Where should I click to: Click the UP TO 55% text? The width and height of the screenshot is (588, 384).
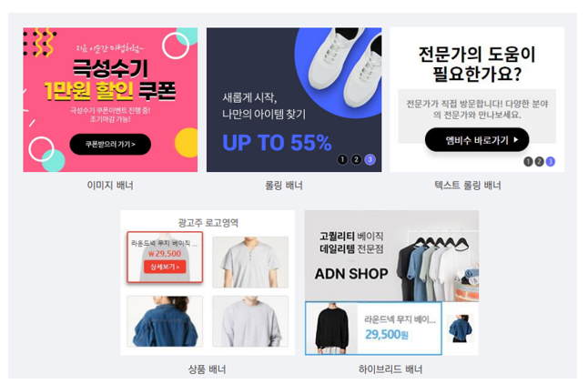277,143
